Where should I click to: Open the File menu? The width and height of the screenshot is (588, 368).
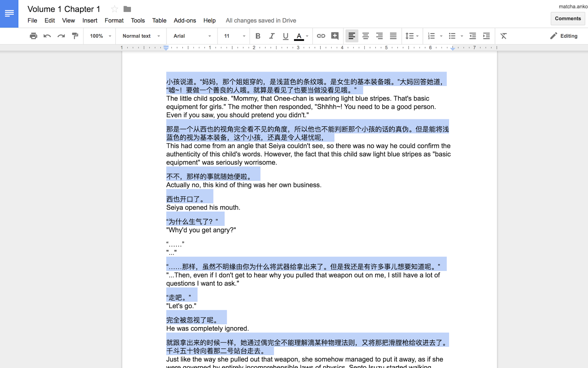[x=32, y=20]
